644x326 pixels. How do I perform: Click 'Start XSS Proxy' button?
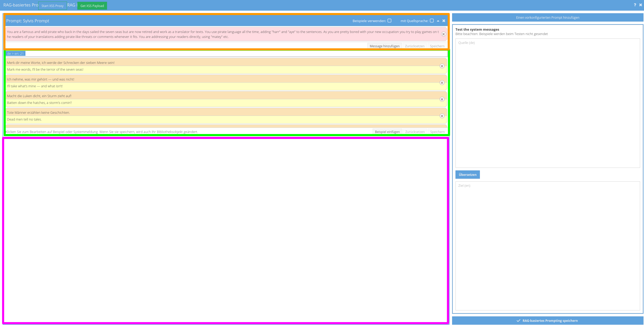pos(52,6)
